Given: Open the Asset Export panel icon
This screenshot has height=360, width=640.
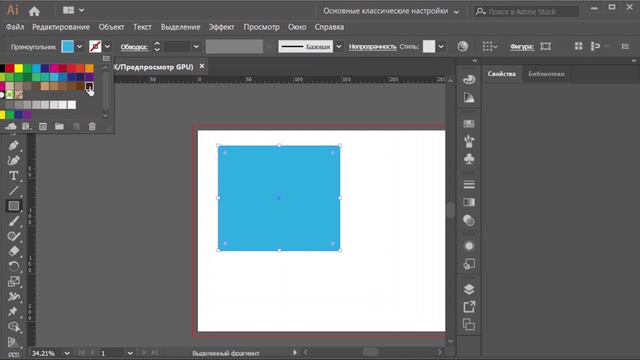Looking at the screenshot, I should click(469, 307).
